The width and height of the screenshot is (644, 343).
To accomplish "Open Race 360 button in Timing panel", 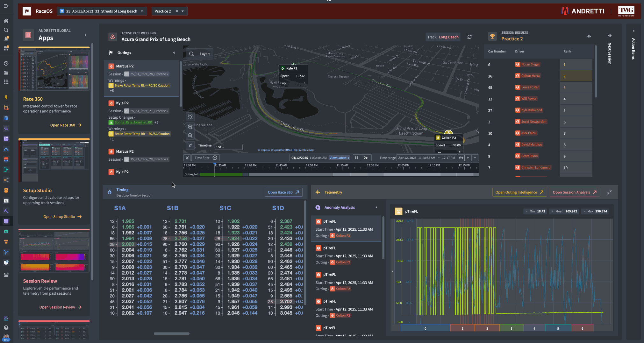I will 283,192.
